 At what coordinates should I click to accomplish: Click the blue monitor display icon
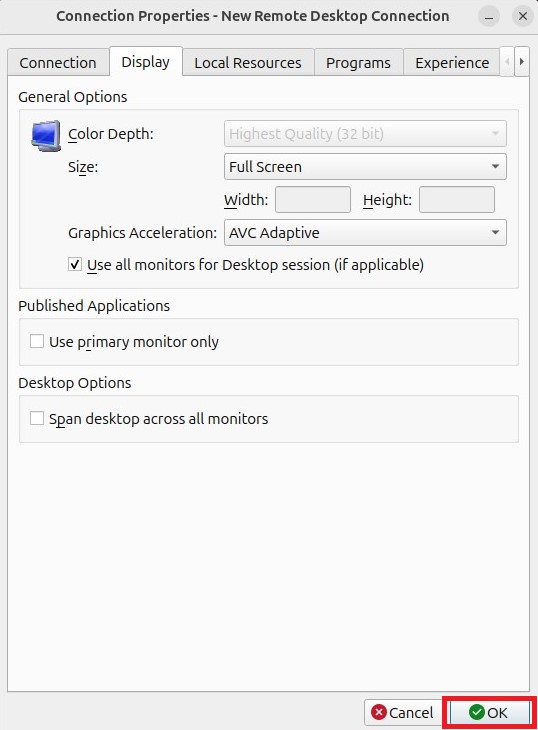[46, 135]
